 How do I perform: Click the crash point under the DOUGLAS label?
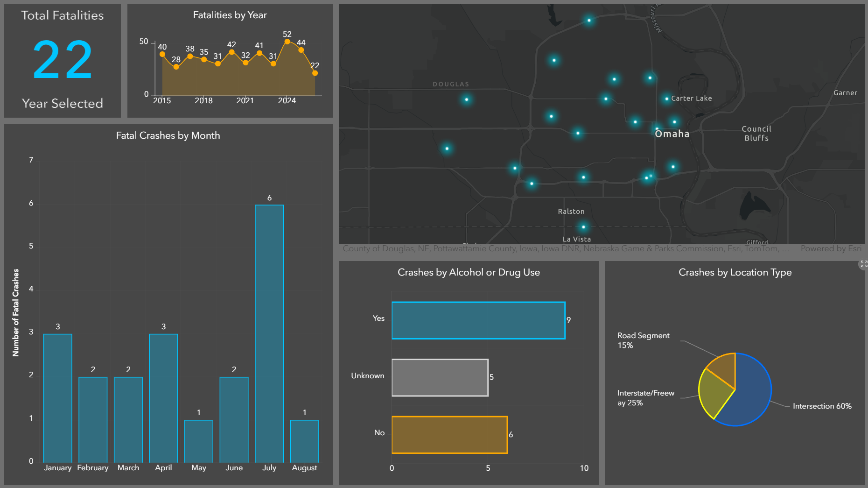coord(466,99)
